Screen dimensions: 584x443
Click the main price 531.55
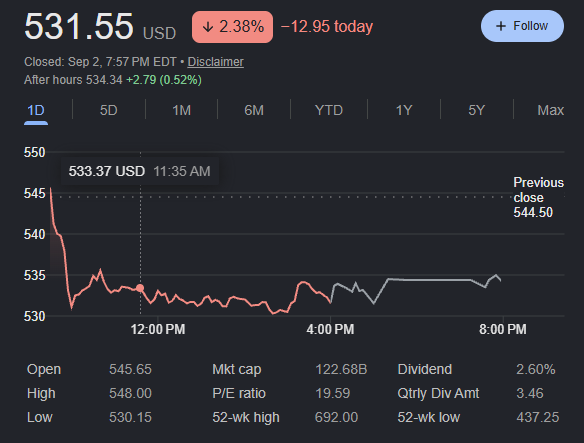pos(79,26)
